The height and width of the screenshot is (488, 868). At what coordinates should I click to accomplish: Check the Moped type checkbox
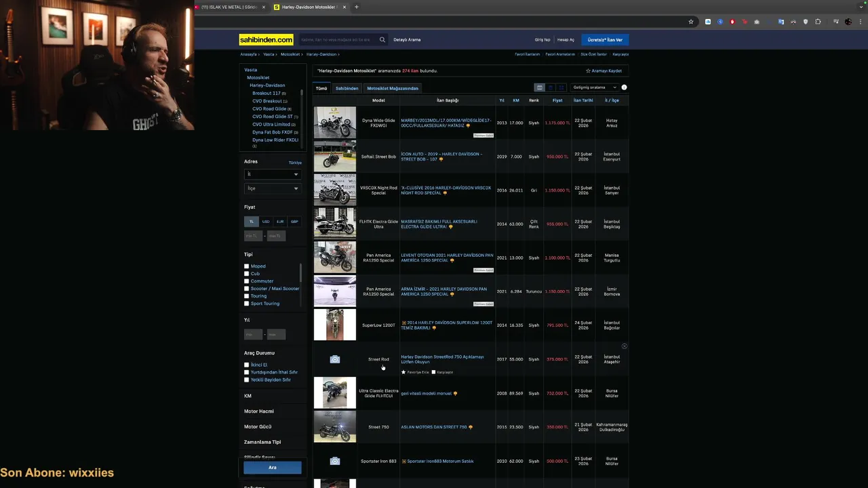click(x=247, y=266)
